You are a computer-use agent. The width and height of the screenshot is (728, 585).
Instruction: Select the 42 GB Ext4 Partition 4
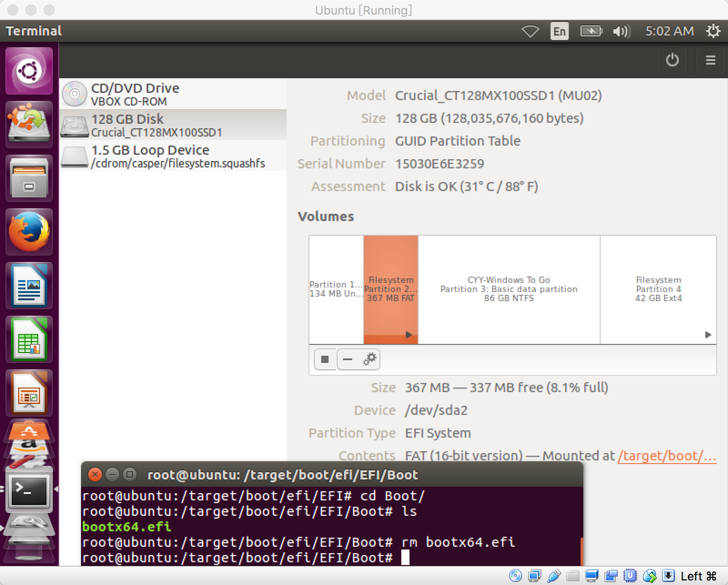click(658, 289)
